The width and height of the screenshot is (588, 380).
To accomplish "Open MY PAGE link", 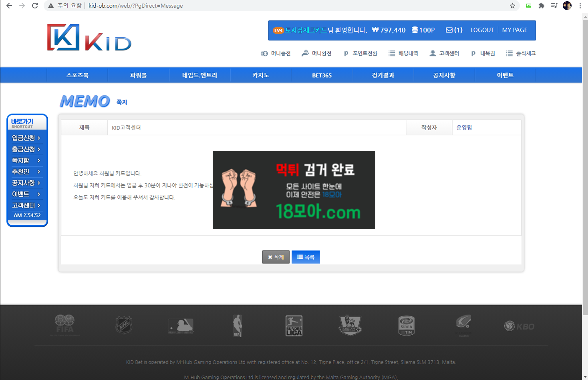I will click(x=515, y=30).
